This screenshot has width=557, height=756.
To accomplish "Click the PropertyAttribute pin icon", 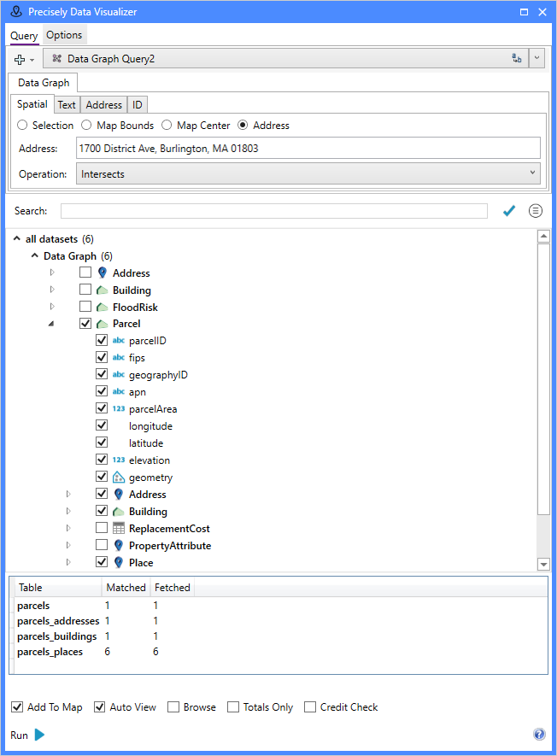I will [118, 545].
